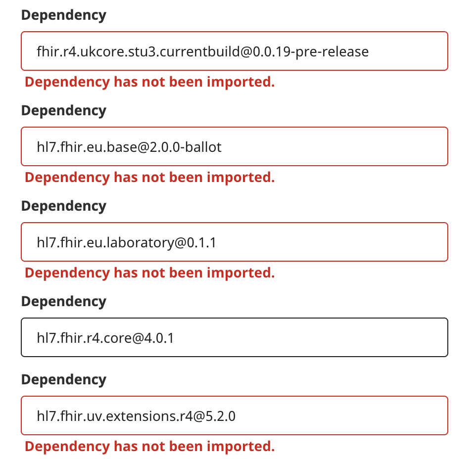This screenshot has height=459, width=476.
Task: Click the Dependency label above the uv.extensions field
Action: click(x=64, y=380)
